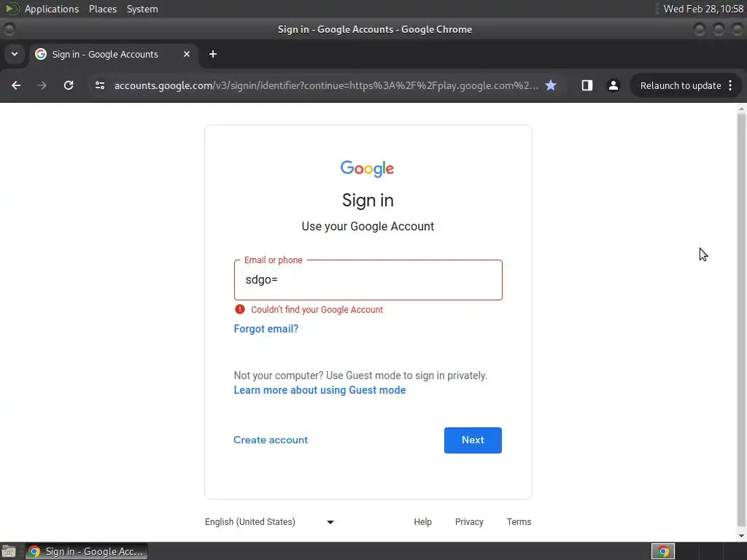Viewport: 747px width, 560px height.
Task: Click the Use your Google Account subtitle
Action: tap(368, 226)
